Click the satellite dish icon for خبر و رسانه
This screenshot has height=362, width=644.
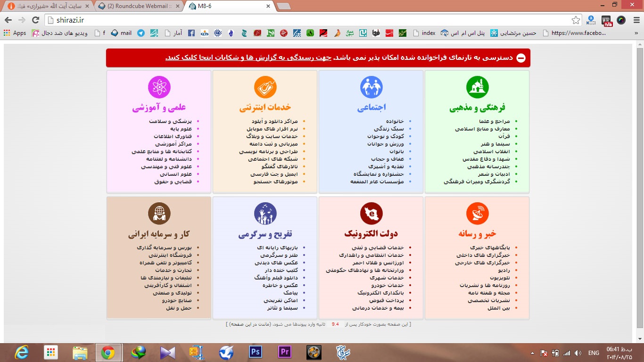pos(477,214)
